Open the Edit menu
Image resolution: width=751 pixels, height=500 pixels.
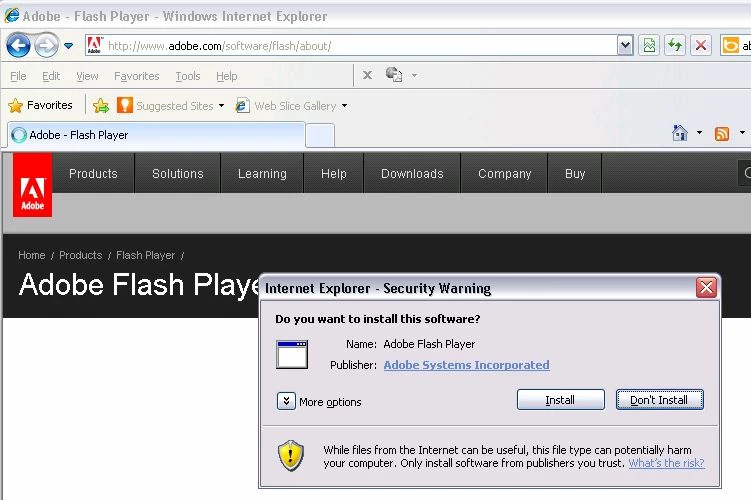coord(51,76)
